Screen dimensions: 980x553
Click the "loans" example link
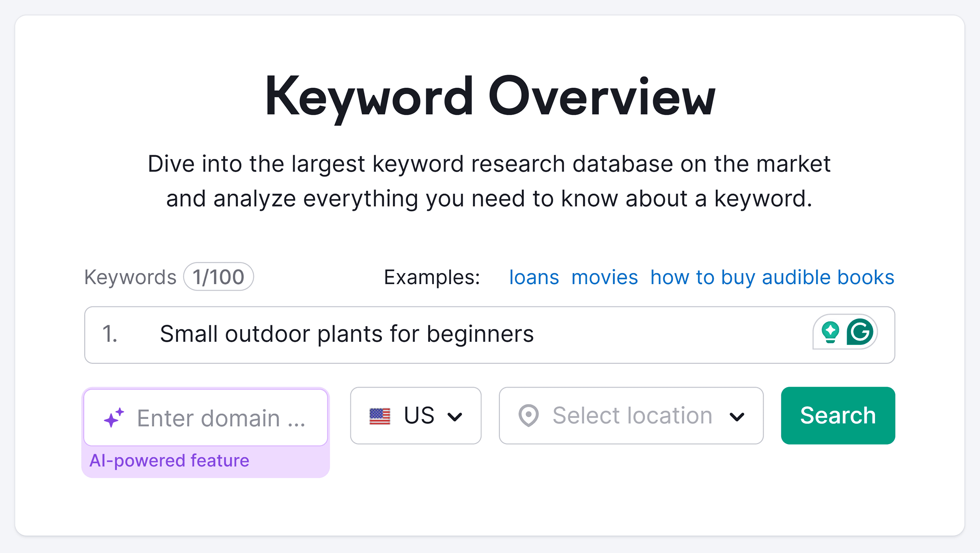534,277
